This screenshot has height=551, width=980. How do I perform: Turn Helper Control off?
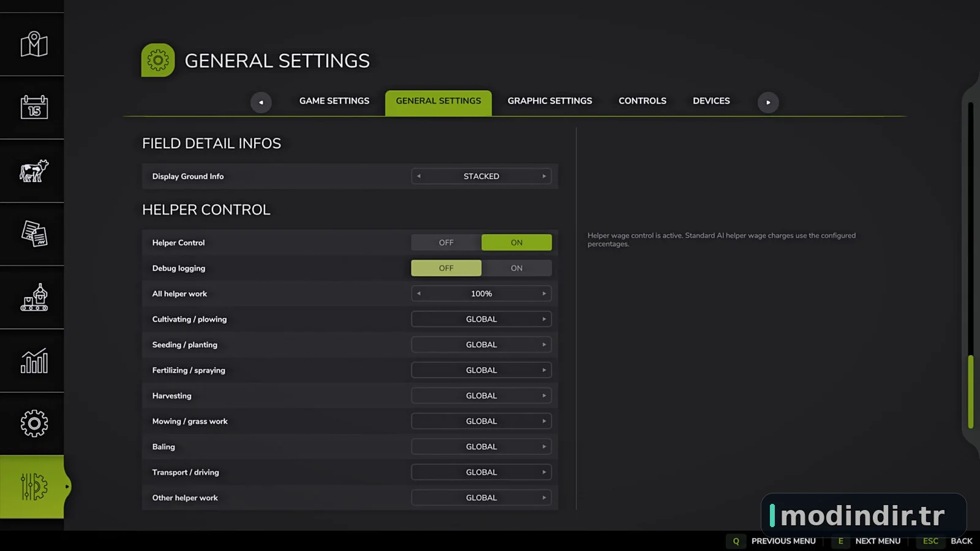(447, 242)
